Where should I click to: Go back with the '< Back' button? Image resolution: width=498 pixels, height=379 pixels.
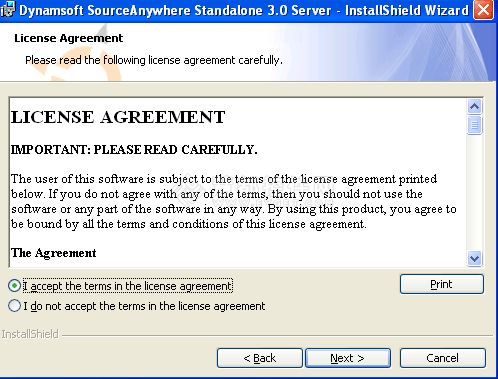click(260, 358)
